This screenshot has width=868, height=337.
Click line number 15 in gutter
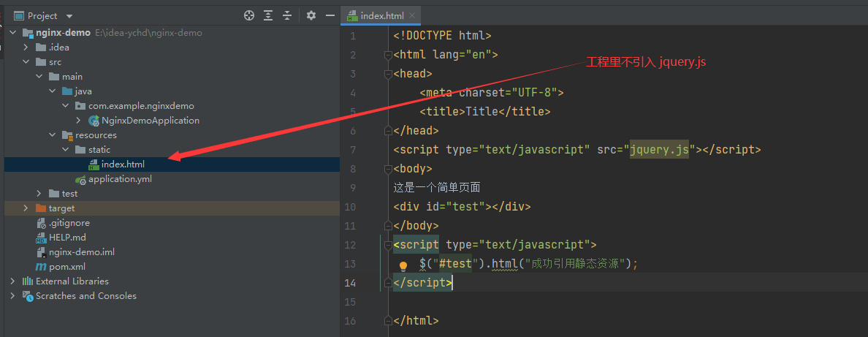[x=350, y=302]
